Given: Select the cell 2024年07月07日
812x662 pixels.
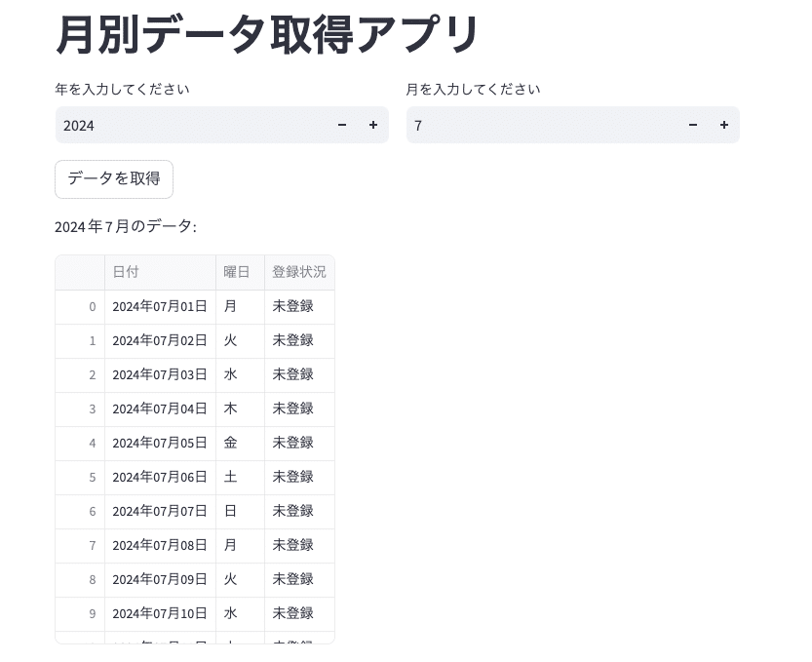Looking at the screenshot, I should point(160,512).
